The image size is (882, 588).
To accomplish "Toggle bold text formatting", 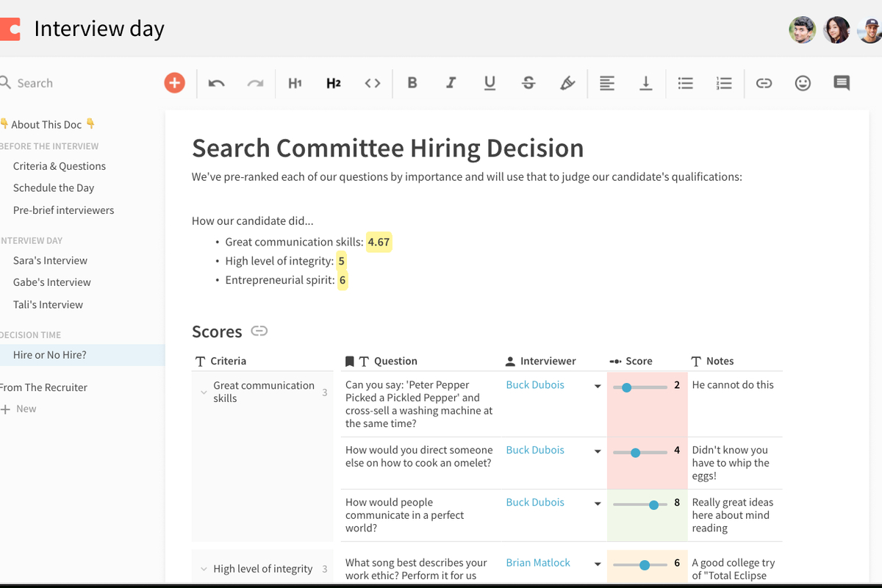I will click(x=412, y=83).
